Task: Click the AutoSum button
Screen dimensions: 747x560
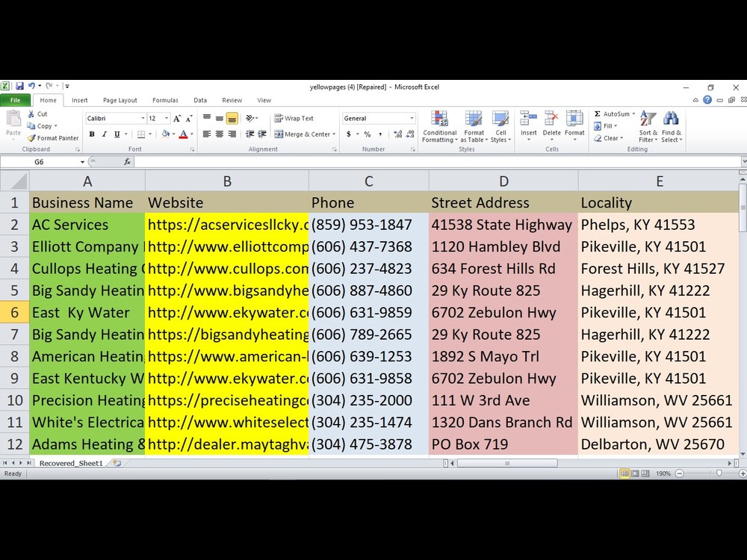Action: pyautogui.click(x=615, y=113)
